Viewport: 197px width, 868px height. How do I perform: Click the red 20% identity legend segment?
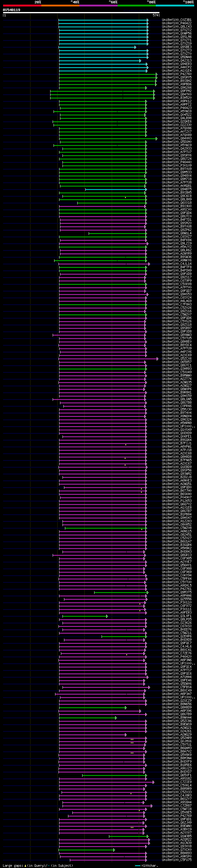pos(22,6)
